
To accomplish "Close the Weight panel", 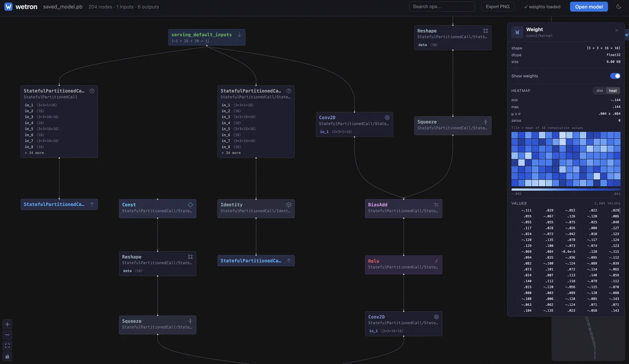I will (616, 30).
